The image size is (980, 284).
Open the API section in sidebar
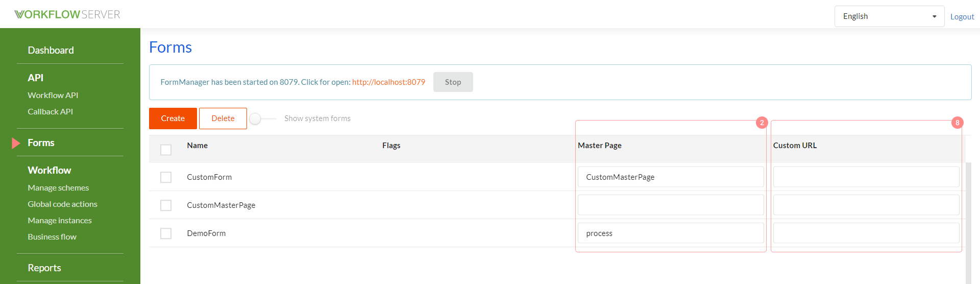tap(35, 78)
